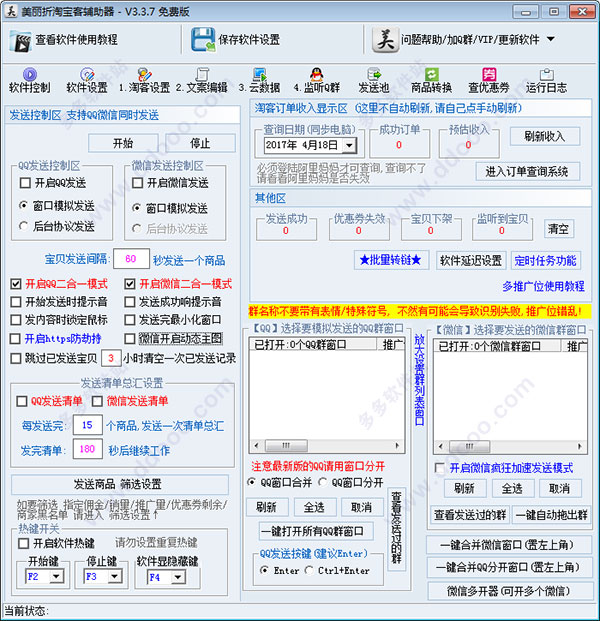Enable 开启QQ发送 checkbox
The image size is (600, 621).
coord(25,183)
